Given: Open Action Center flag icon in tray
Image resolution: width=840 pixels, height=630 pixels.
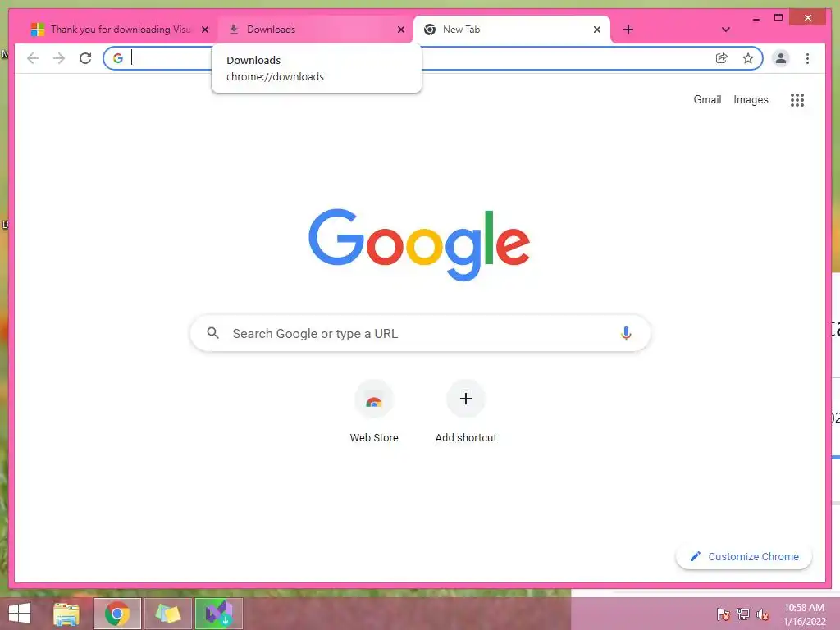Looking at the screenshot, I should (724, 614).
